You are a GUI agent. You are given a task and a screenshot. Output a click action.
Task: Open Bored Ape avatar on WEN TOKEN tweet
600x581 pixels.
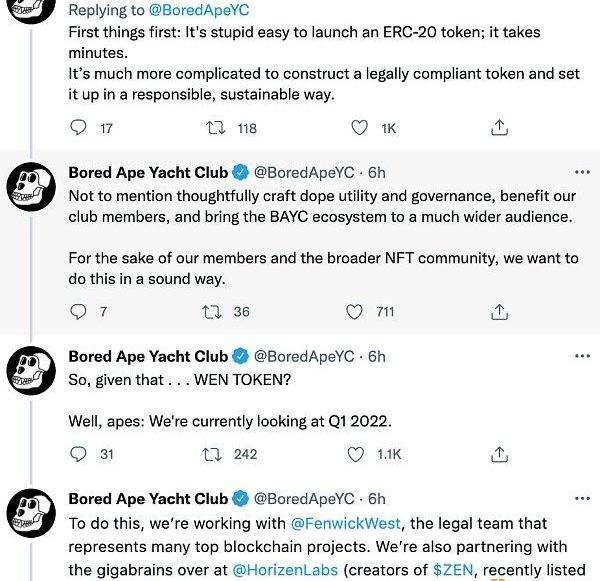[31, 370]
